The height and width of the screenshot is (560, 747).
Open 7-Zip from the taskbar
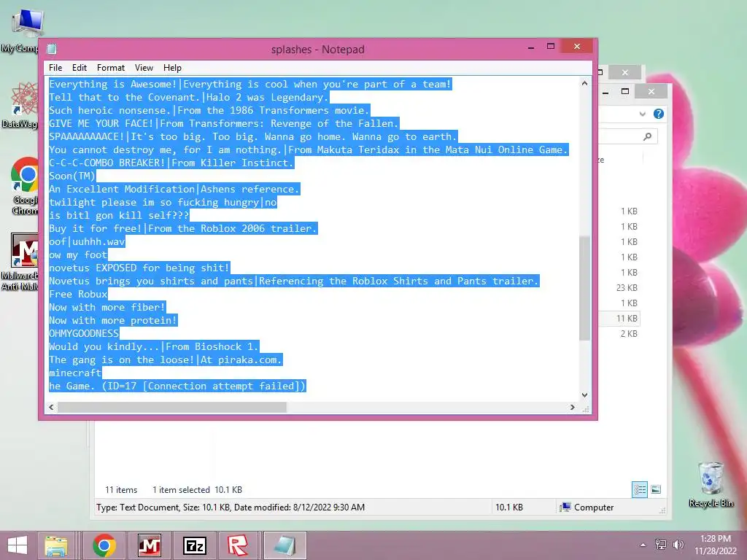194,545
